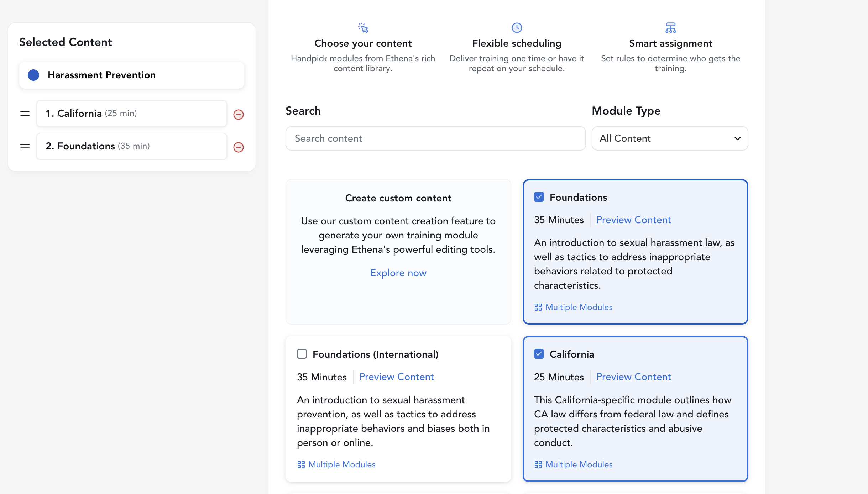Uncheck the California module checkbox
Image resolution: width=868 pixels, height=494 pixels.
(539, 354)
